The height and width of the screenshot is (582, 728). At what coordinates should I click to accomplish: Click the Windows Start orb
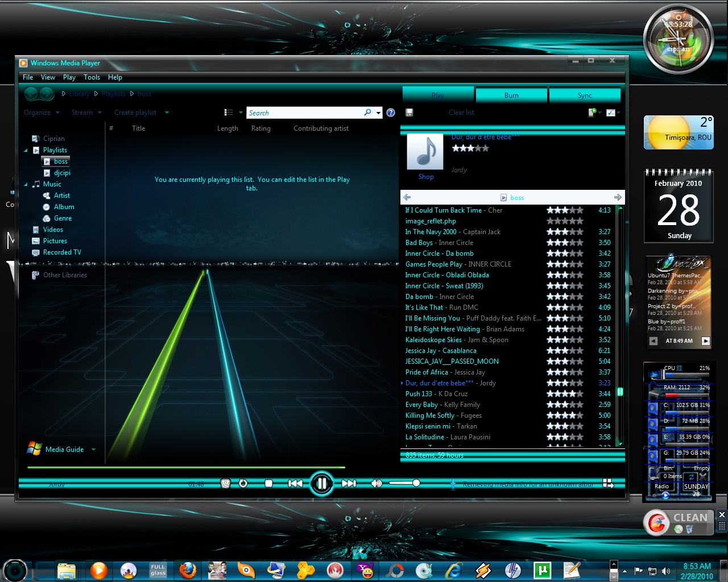[15, 569]
